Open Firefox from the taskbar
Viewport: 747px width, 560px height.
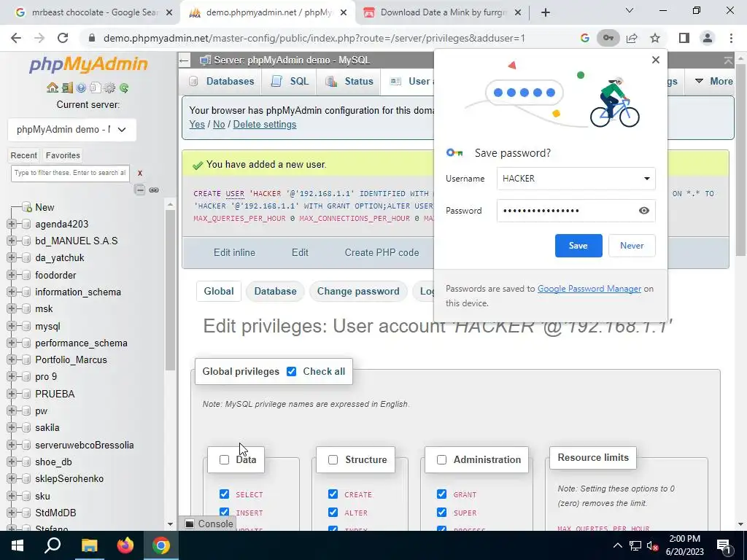click(x=125, y=545)
